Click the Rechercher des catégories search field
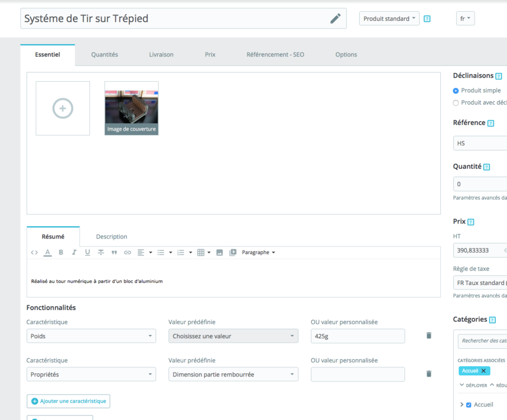 482,340
